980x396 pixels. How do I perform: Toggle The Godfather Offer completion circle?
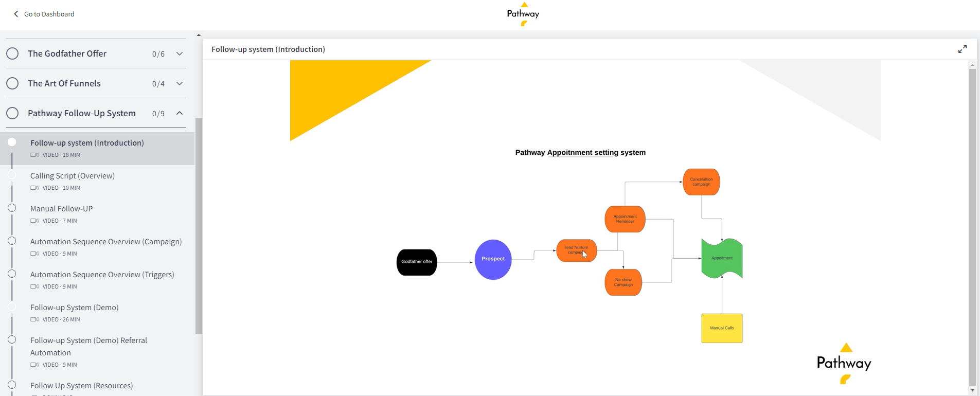pyautogui.click(x=12, y=53)
